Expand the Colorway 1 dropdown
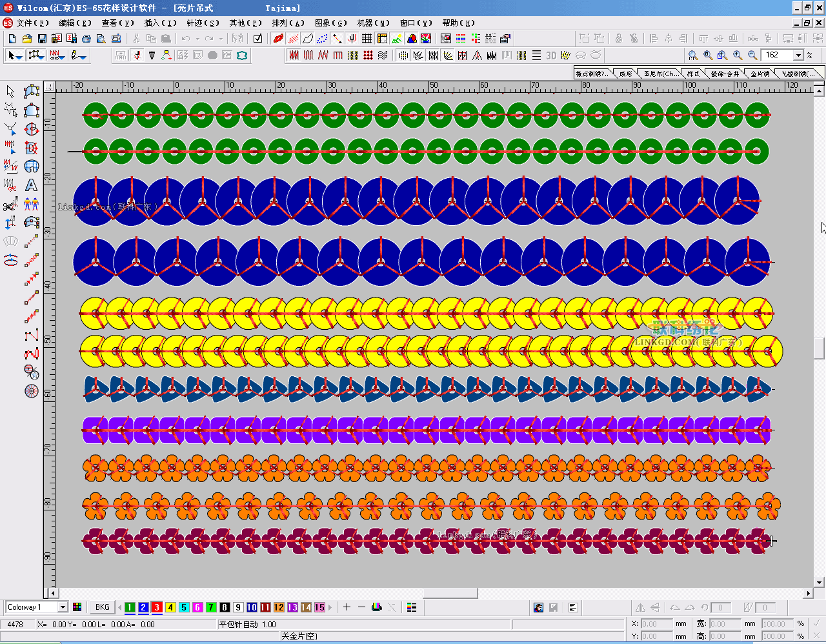The image size is (826, 644). (x=63, y=607)
